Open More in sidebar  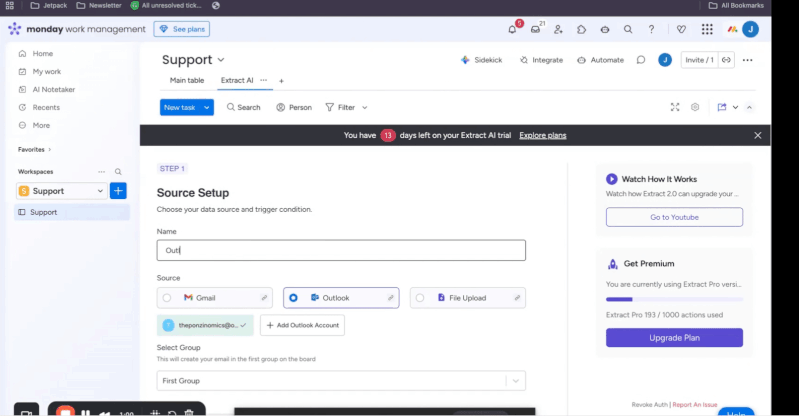pos(41,125)
